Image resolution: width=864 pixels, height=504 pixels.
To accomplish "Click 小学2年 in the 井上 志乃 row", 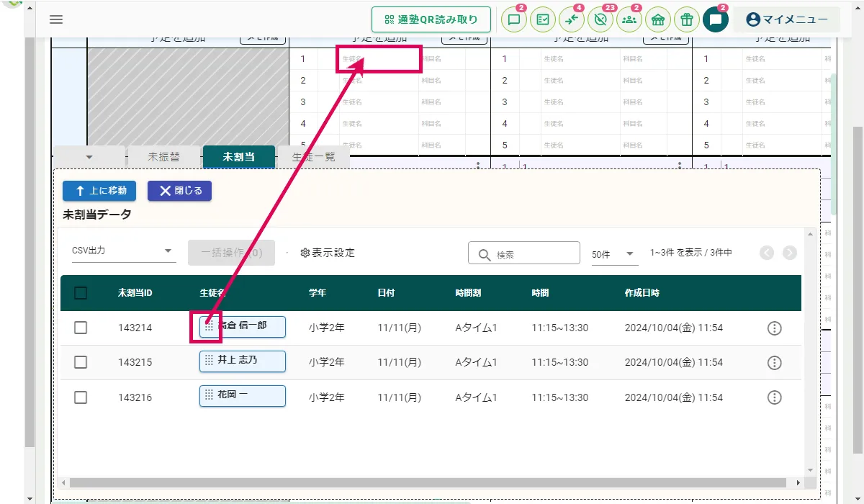I will click(327, 362).
